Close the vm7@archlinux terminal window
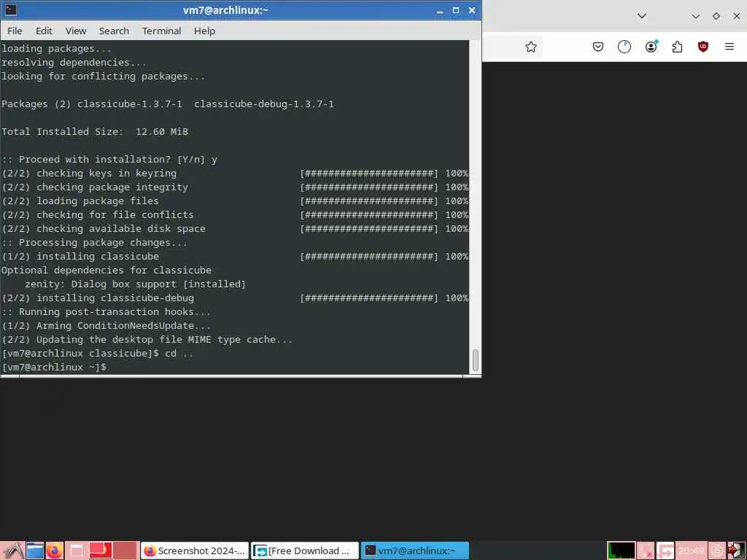 click(x=472, y=10)
